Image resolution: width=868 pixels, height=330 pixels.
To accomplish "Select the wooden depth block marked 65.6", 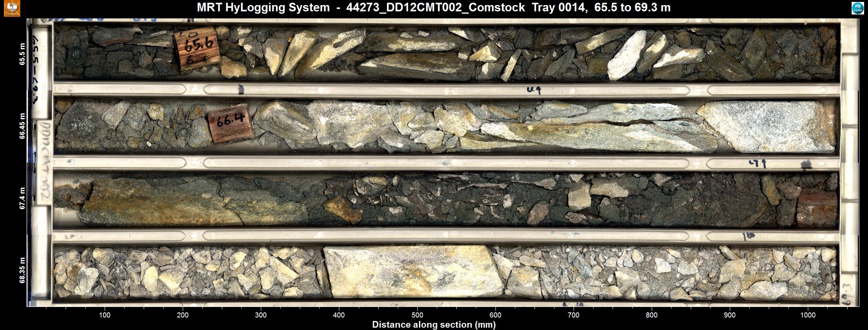I will tap(198, 49).
